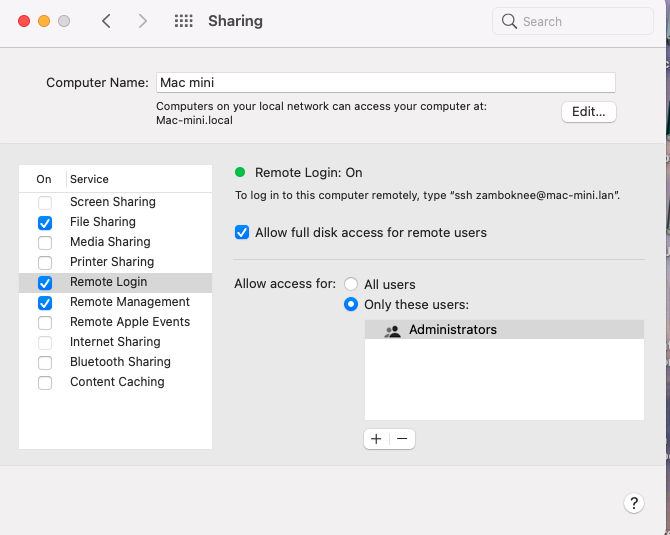Focus the Search field
This screenshot has height=535, width=670.
[573, 21]
